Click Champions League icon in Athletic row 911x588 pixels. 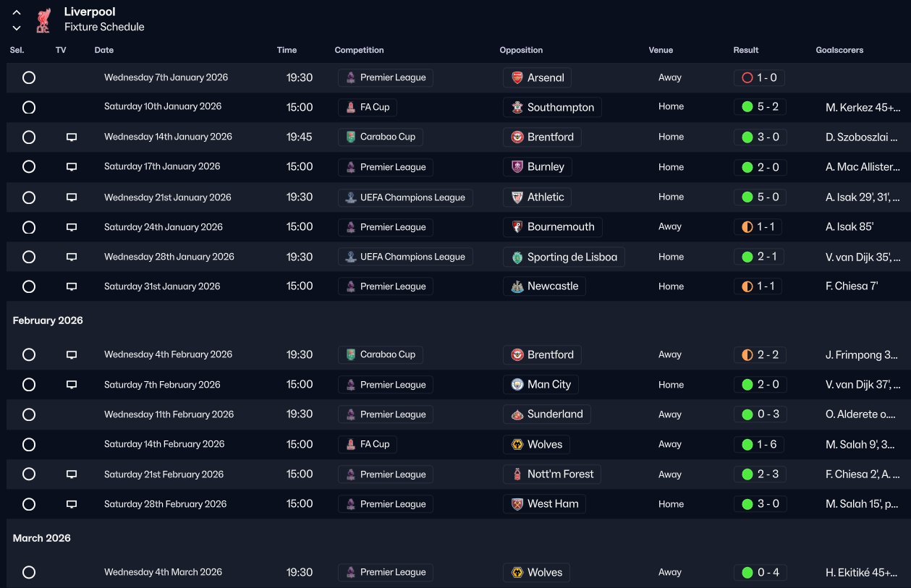coord(350,197)
